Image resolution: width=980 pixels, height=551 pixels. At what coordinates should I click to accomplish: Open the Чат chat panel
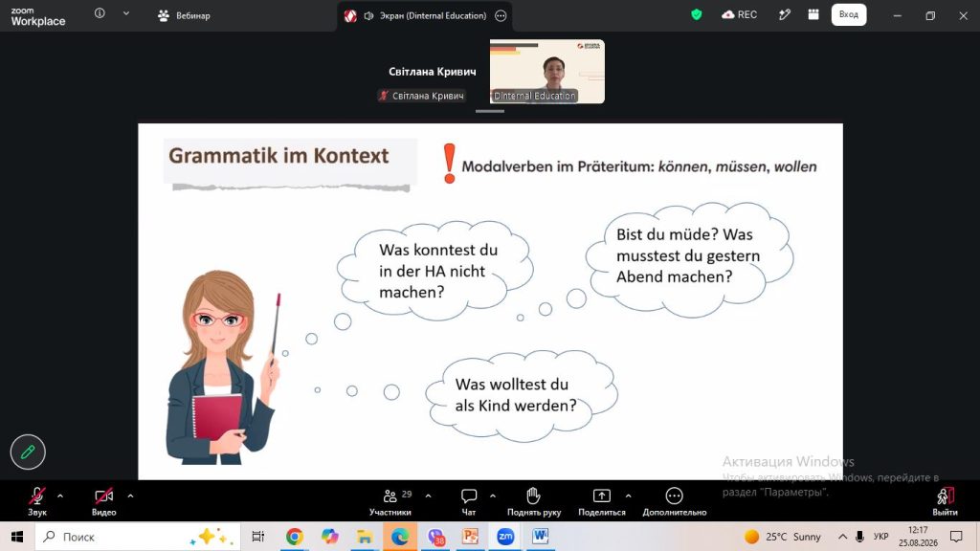pyautogui.click(x=469, y=501)
